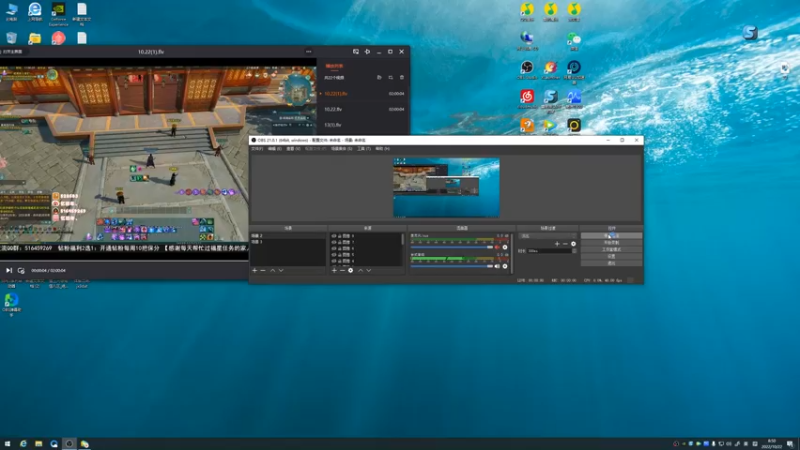This screenshot has width=800, height=450.
Task: Toggle lock on the second OBS source
Action: [340, 242]
